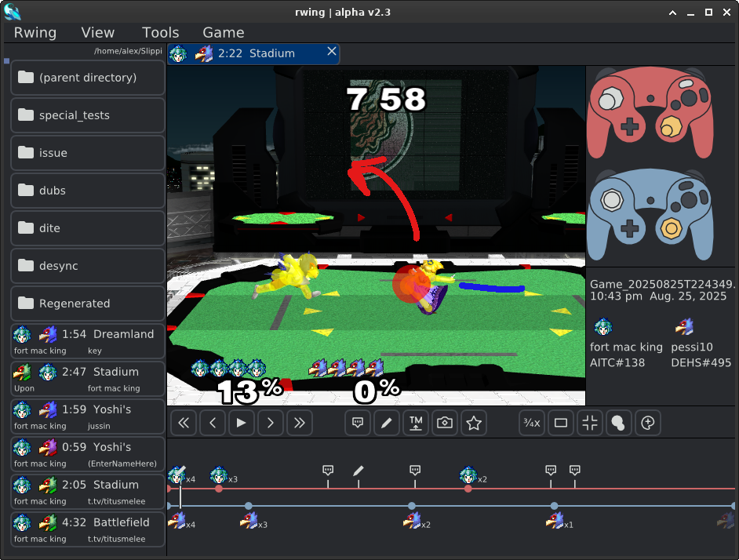Select the pencil drawing tool
This screenshot has height=560, width=739.
[387, 423]
